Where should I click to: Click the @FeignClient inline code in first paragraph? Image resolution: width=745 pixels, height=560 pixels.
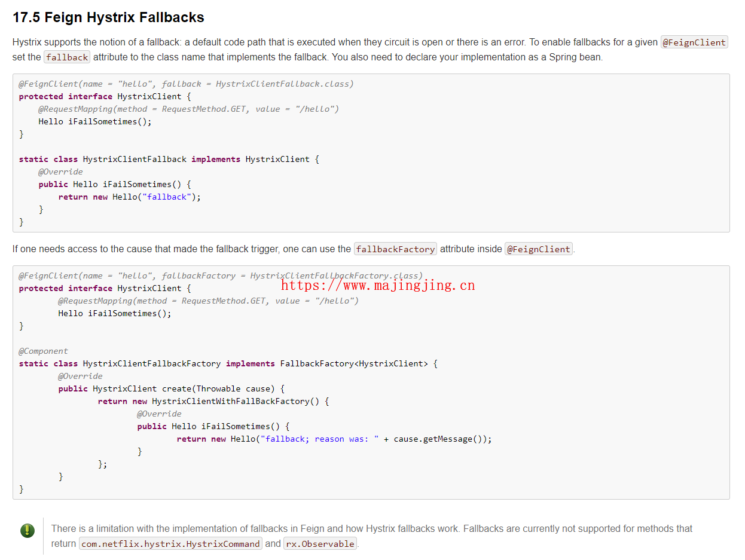pos(694,42)
